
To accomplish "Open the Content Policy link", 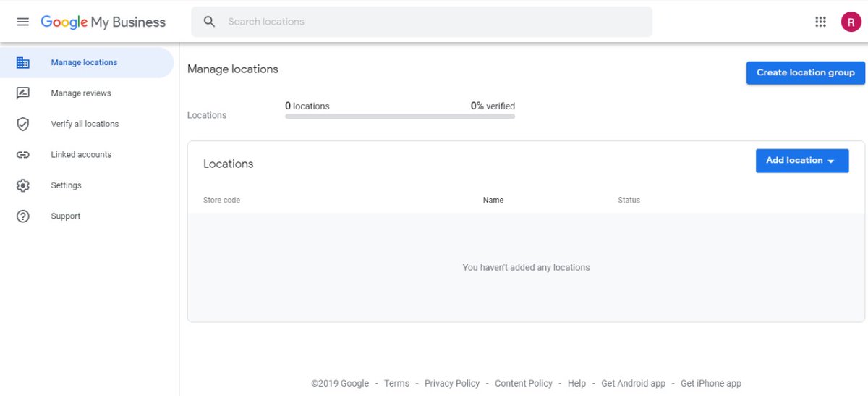I will (524, 384).
